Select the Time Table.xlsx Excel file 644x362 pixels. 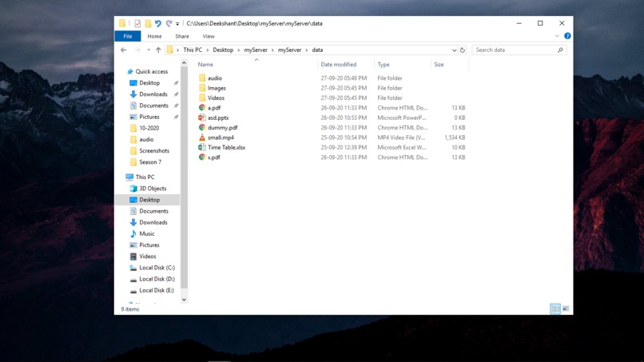[226, 147]
